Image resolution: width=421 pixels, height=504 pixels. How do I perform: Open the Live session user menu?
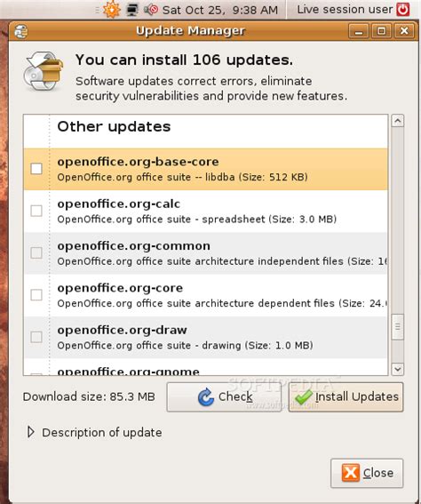[345, 10]
